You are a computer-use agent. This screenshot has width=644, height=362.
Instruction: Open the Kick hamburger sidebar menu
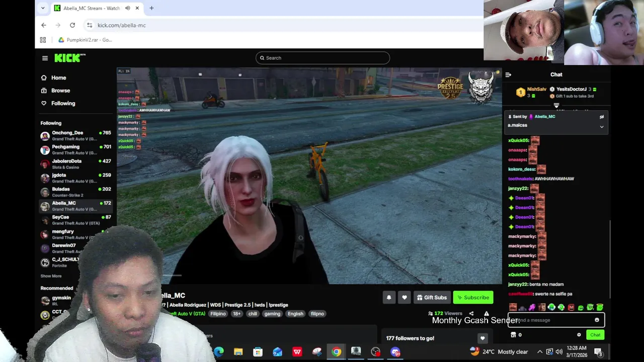(45, 58)
